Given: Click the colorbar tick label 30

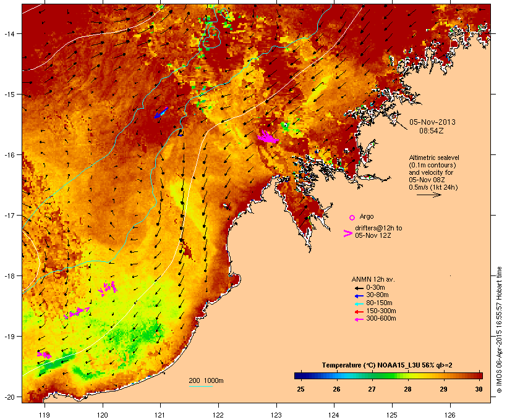Looking at the screenshot, I should pyautogui.click(x=479, y=389).
